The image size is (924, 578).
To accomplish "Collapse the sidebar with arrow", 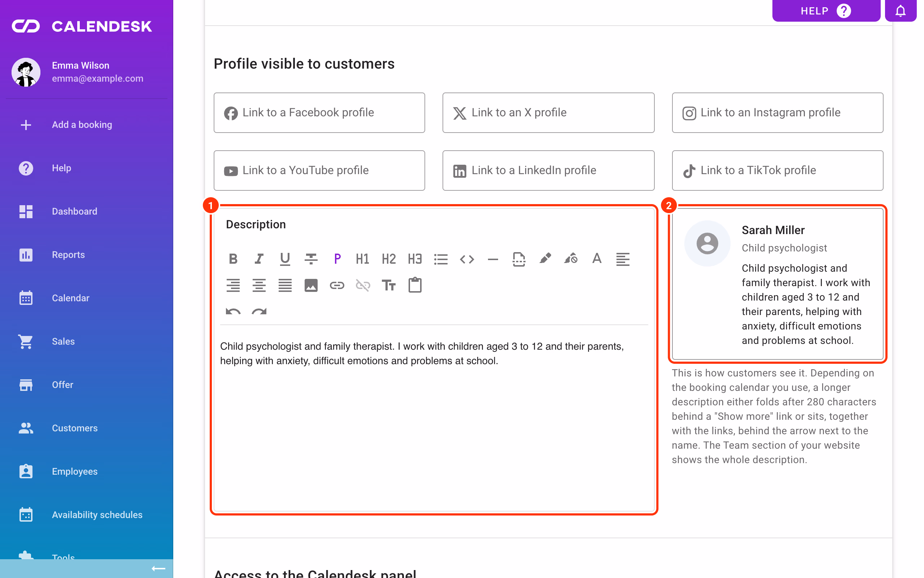I will pos(158,569).
